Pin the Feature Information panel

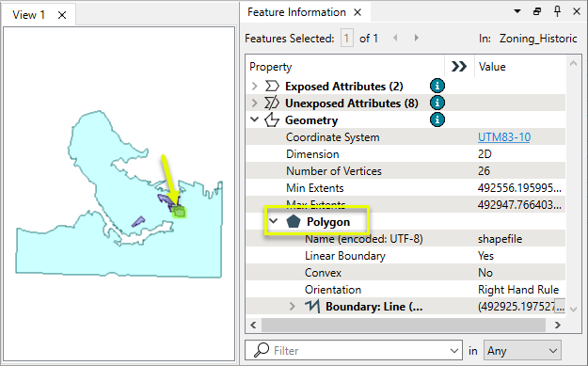point(557,11)
